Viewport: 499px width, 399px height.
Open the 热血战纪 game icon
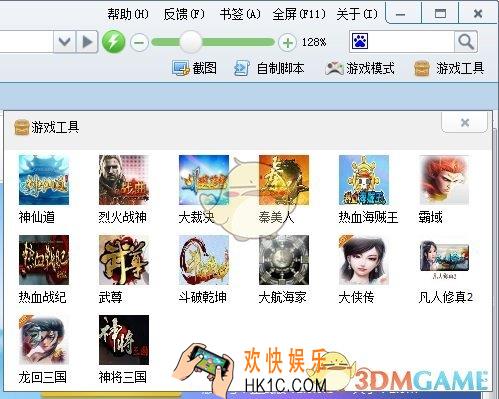pos(44,260)
